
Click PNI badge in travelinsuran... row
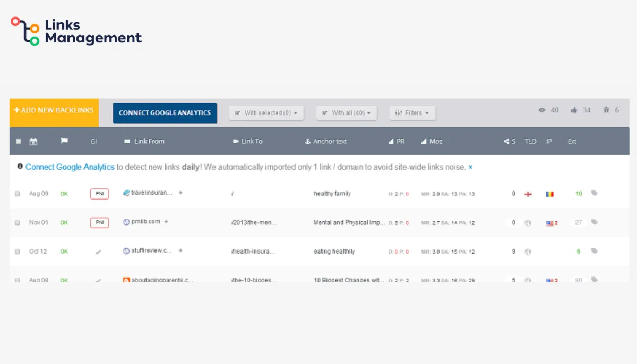tap(99, 194)
